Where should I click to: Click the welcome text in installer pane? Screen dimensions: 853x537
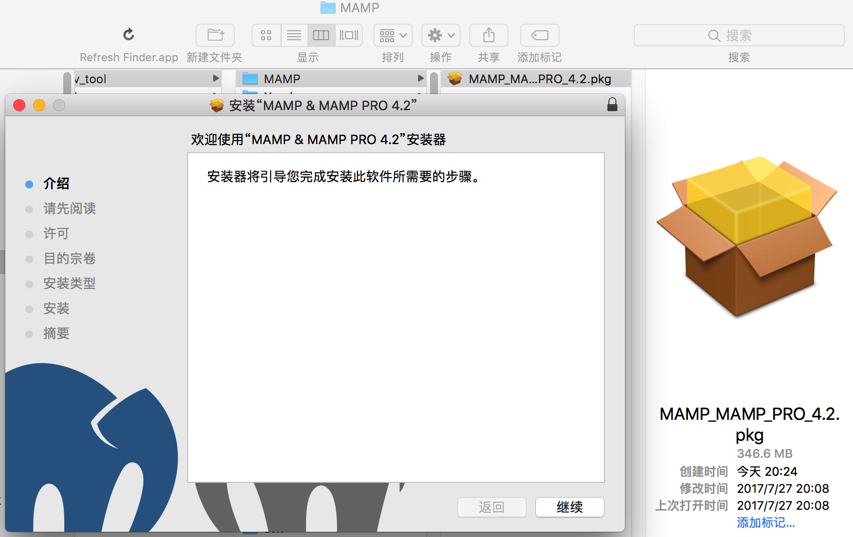(x=345, y=177)
